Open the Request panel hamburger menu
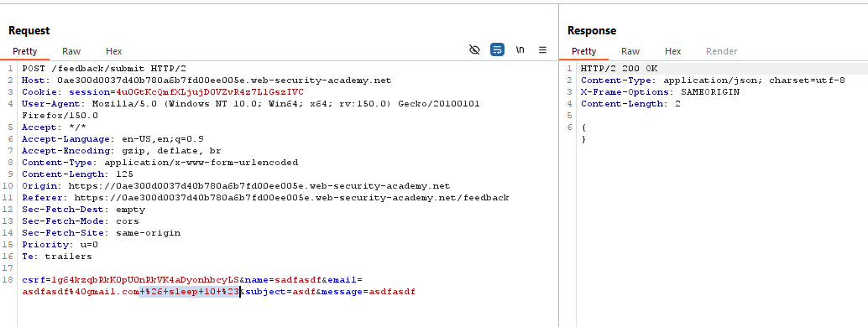 (x=542, y=49)
